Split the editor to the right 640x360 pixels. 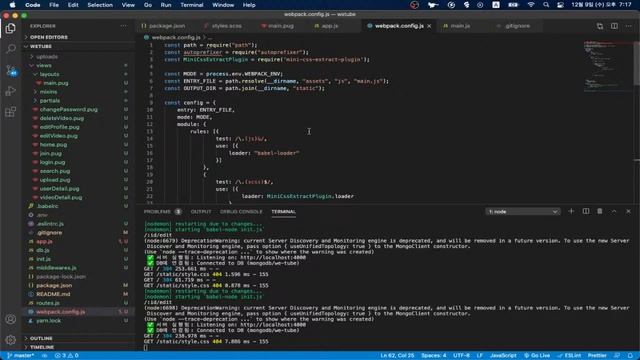tap(614, 26)
